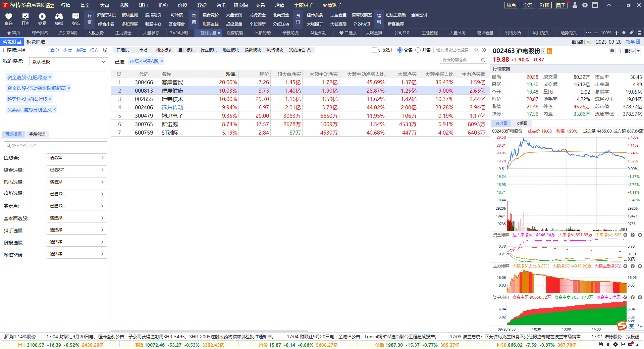
Task: Click the 清空 link in template panel
Action: coord(54,50)
